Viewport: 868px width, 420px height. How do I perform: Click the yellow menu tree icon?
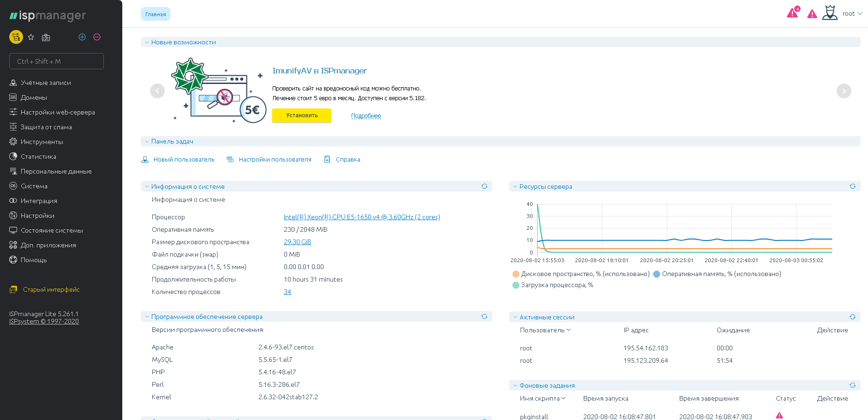click(16, 37)
